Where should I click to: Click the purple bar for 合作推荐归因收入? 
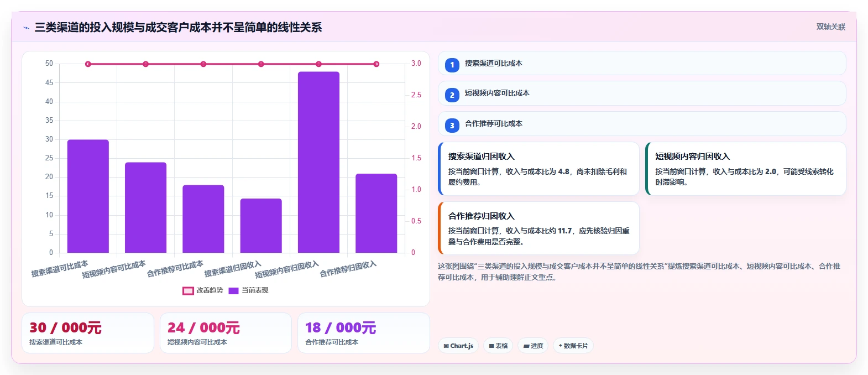click(x=376, y=213)
